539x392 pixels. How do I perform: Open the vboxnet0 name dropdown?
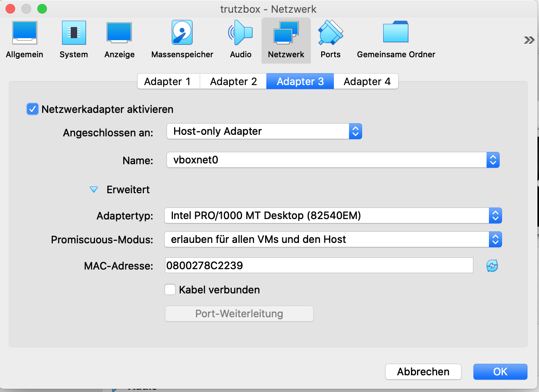333,160
